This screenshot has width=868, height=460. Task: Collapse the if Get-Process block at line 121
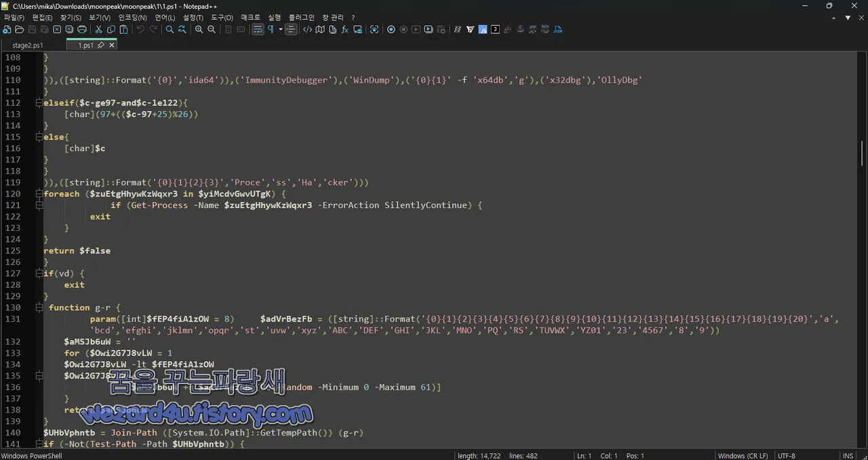[39, 205]
